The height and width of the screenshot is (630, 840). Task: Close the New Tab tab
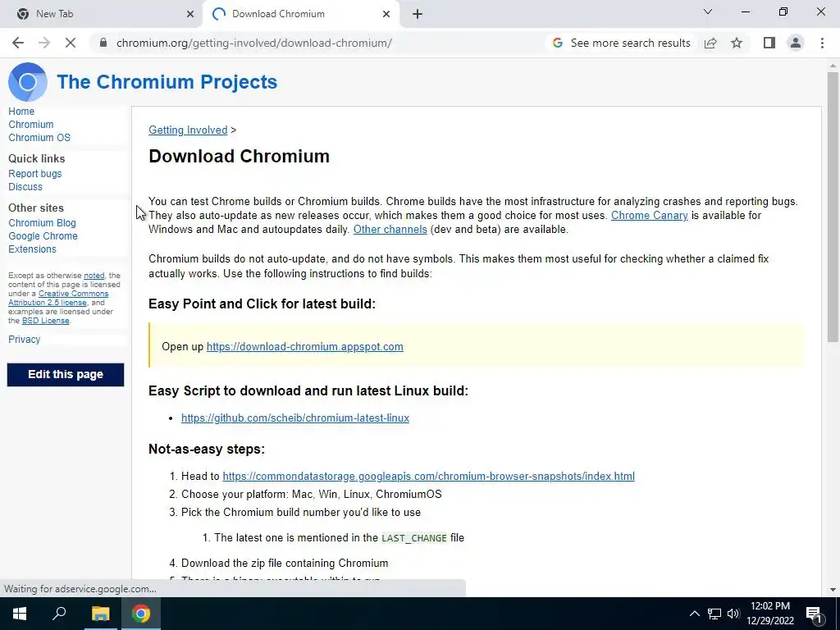pos(190,14)
